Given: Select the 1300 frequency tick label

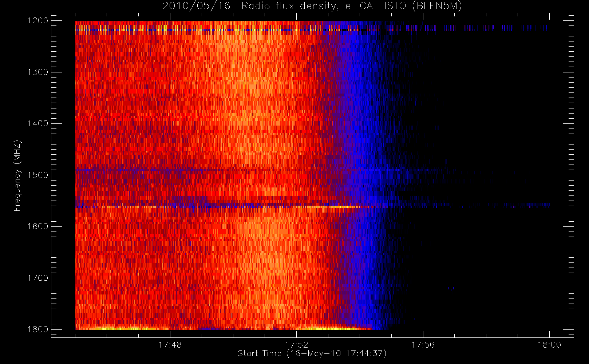Looking at the screenshot, I should coord(38,72).
